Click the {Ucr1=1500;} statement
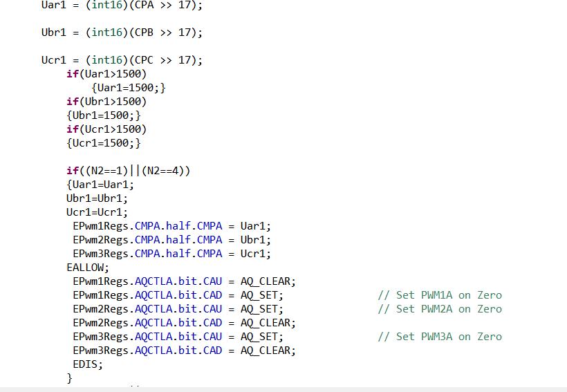Image resolution: width=567 pixels, height=392 pixels. (x=104, y=143)
